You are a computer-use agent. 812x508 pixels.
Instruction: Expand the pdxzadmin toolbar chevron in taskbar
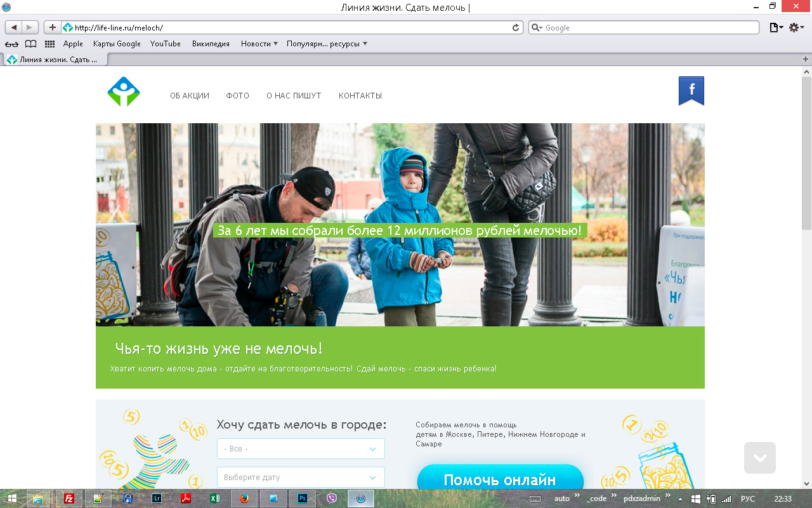pyautogui.click(x=667, y=496)
